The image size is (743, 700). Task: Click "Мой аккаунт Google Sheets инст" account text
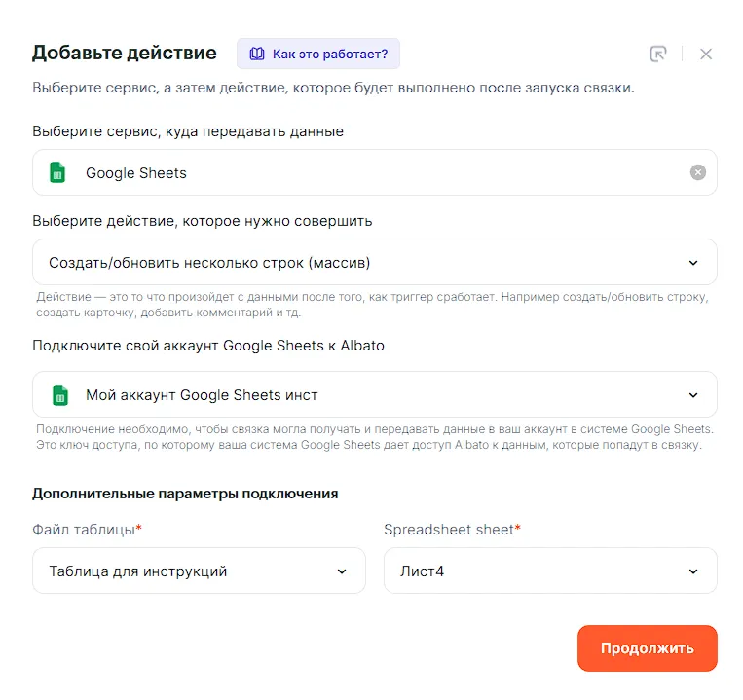202,395
